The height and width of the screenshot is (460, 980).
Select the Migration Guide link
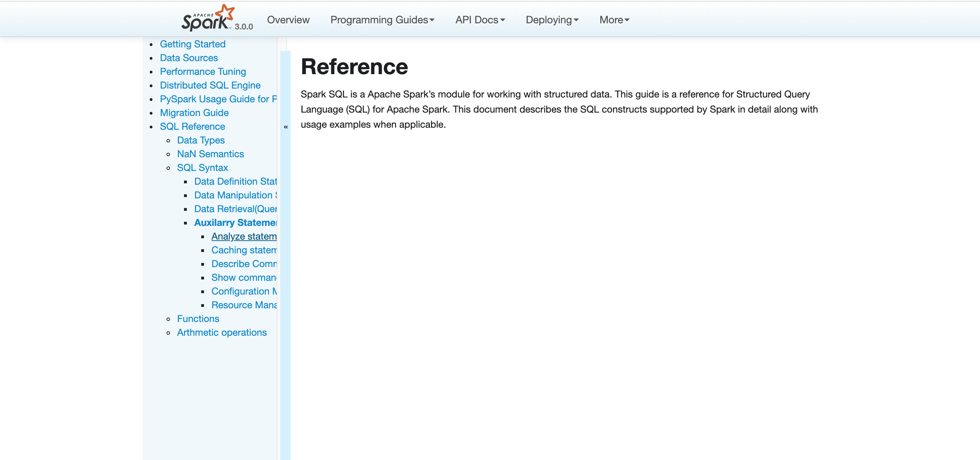(x=194, y=113)
